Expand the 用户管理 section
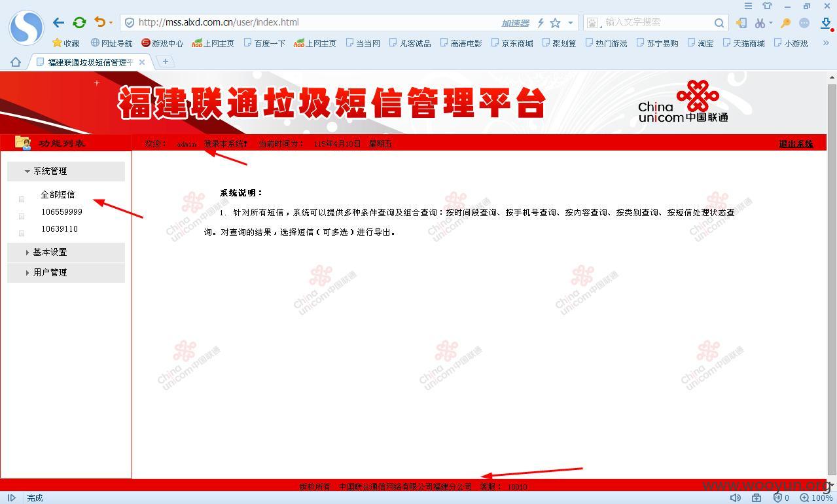 coord(65,272)
